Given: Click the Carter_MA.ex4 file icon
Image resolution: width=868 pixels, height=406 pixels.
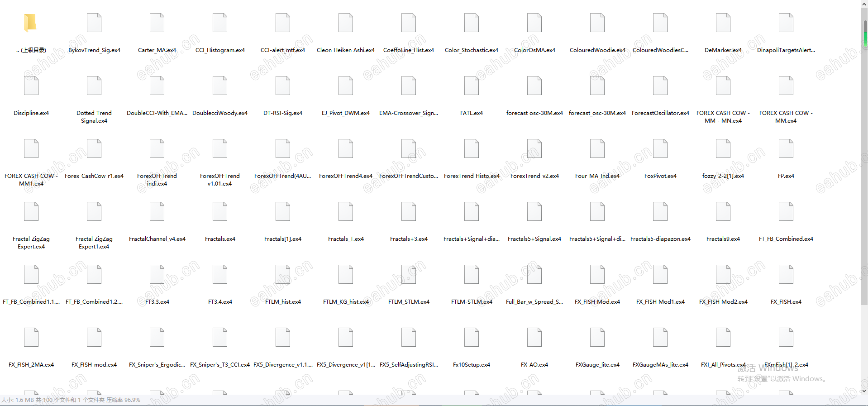Looking at the screenshot, I should coord(157,23).
